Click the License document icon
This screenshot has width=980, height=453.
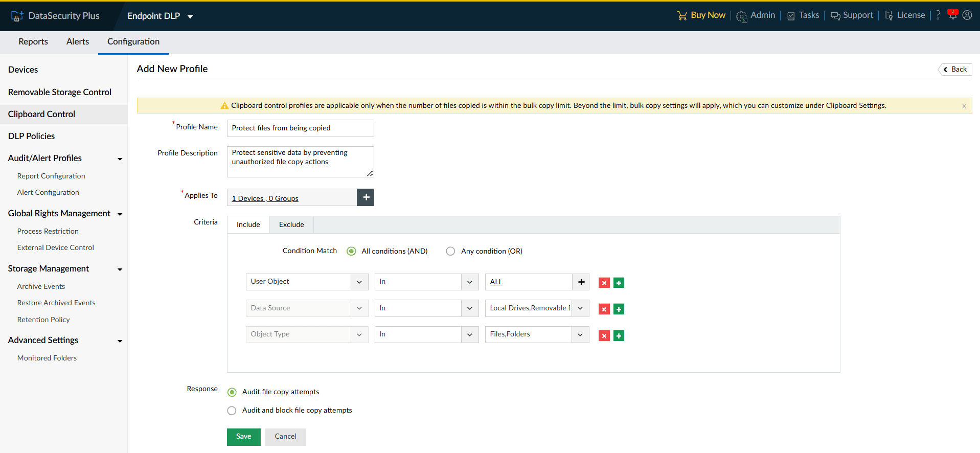889,15
